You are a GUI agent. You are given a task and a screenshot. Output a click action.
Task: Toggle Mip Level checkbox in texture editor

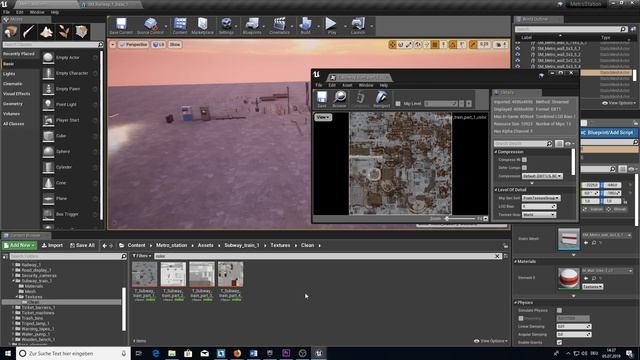(x=398, y=104)
